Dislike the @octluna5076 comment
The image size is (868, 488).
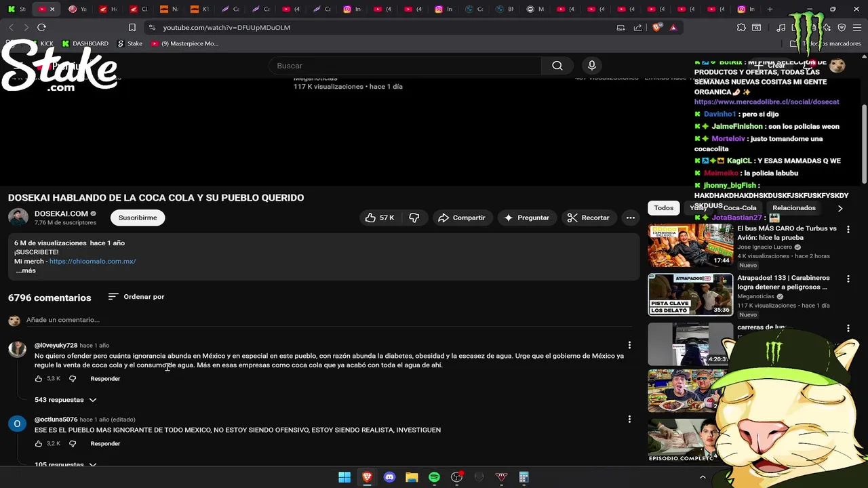coord(73,444)
